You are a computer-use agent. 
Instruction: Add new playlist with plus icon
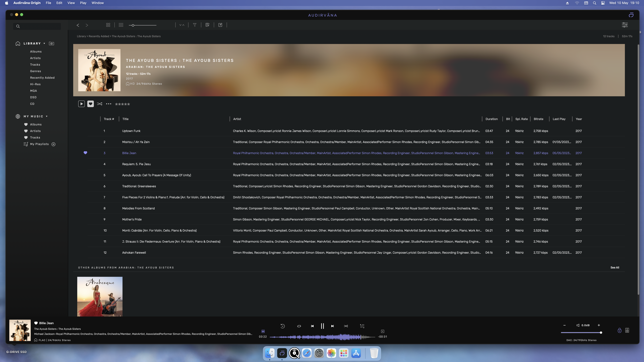53,144
